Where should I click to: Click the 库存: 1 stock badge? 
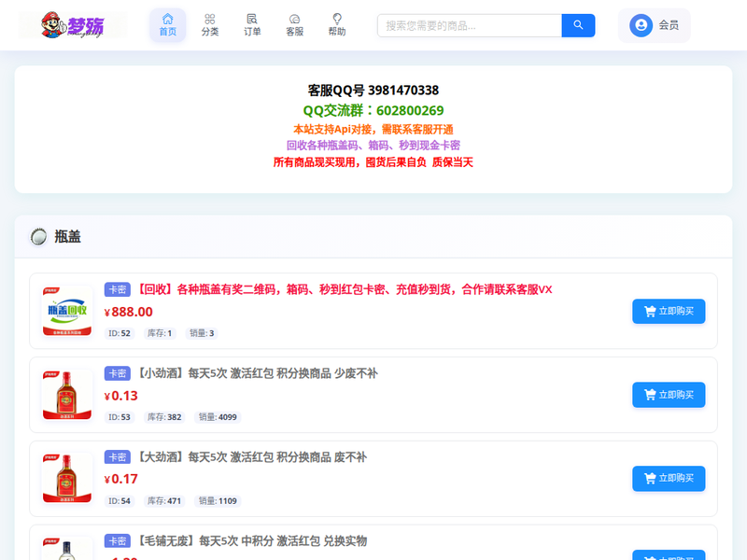[x=160, y=333]
